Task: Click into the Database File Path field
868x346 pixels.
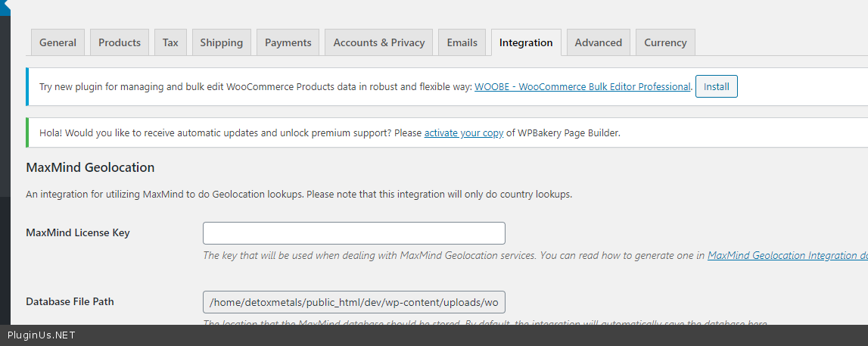Action: click(x=353, y=302)
